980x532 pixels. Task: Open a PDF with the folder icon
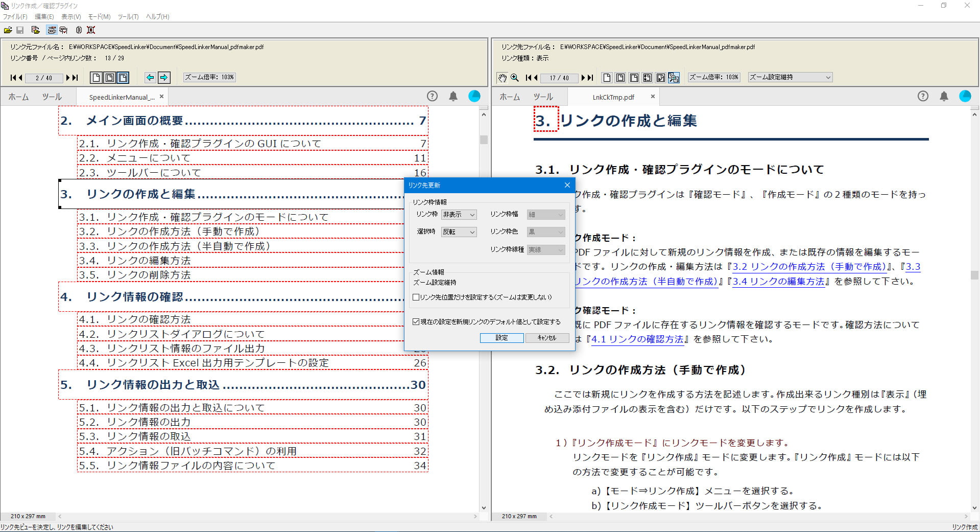coord(8,30)
